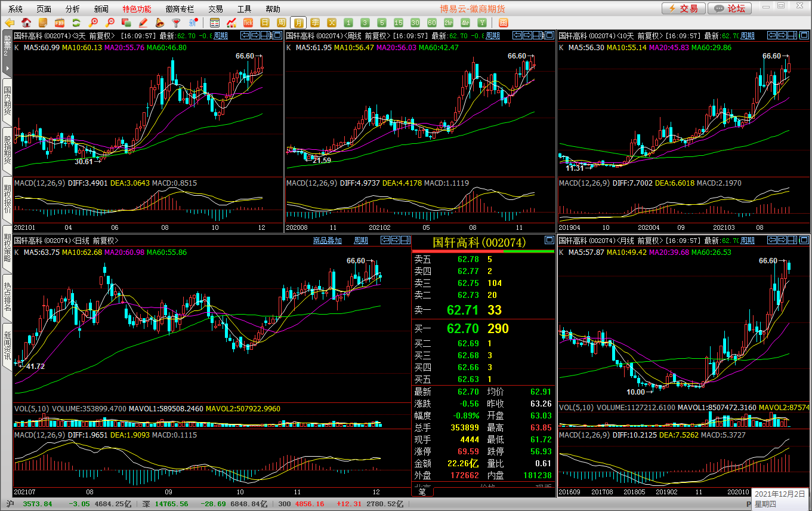The image size is (812, 511).
Task: Open the 国内期货 side tab
Action: [x=7, y=100]
